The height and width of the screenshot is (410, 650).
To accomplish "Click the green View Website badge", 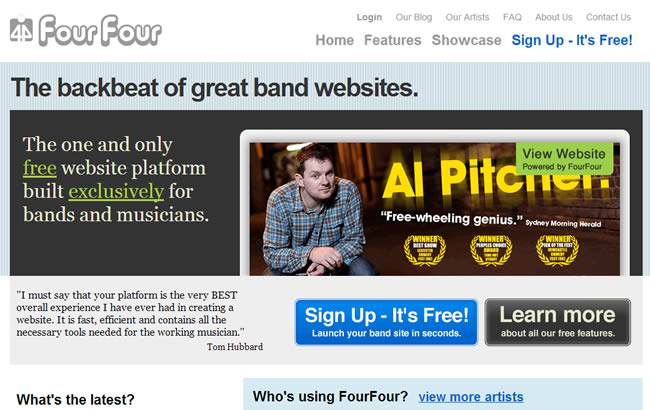I will [564, 159].
